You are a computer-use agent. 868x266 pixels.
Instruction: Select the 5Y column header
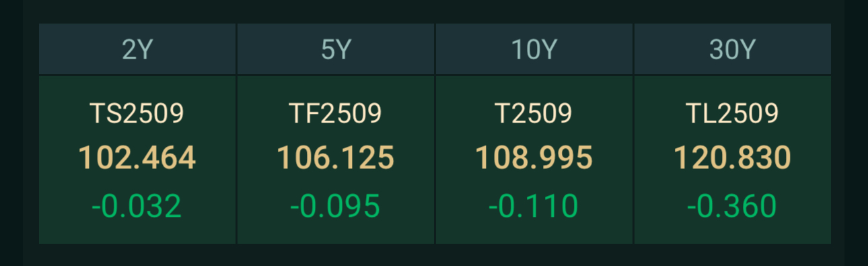(336, 49)
